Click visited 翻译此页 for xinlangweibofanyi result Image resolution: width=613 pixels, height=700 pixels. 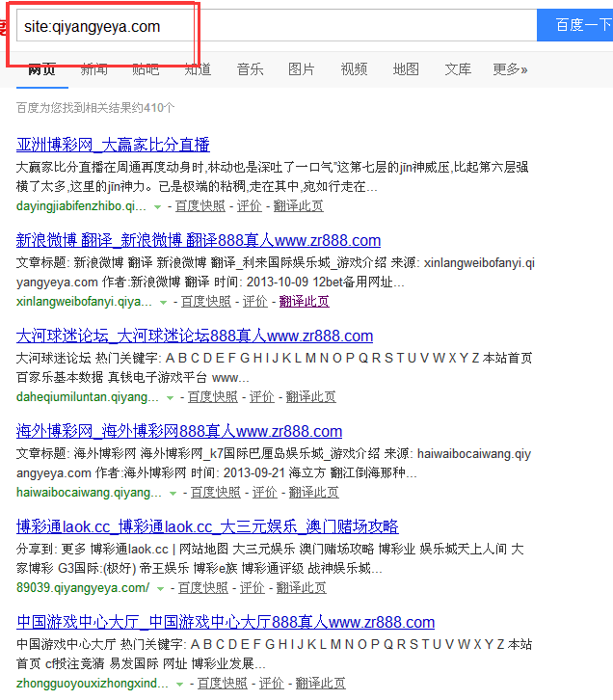[x=305, y=302]
